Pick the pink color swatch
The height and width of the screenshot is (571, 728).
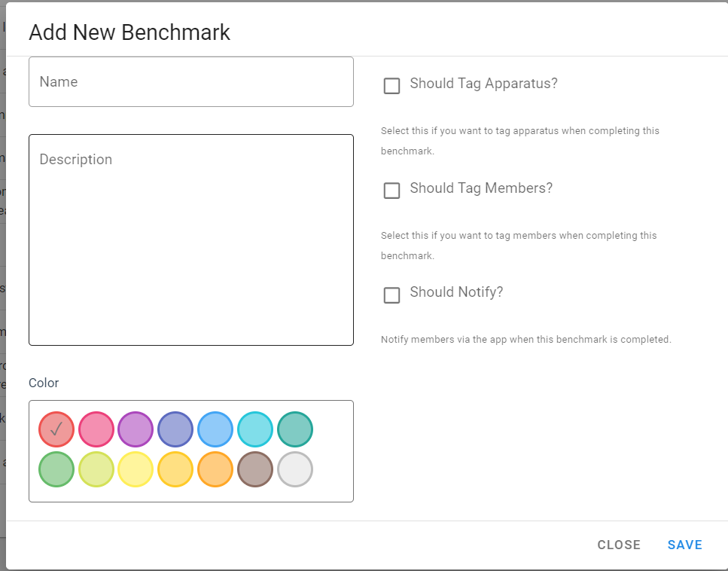(x=96, y=430)
